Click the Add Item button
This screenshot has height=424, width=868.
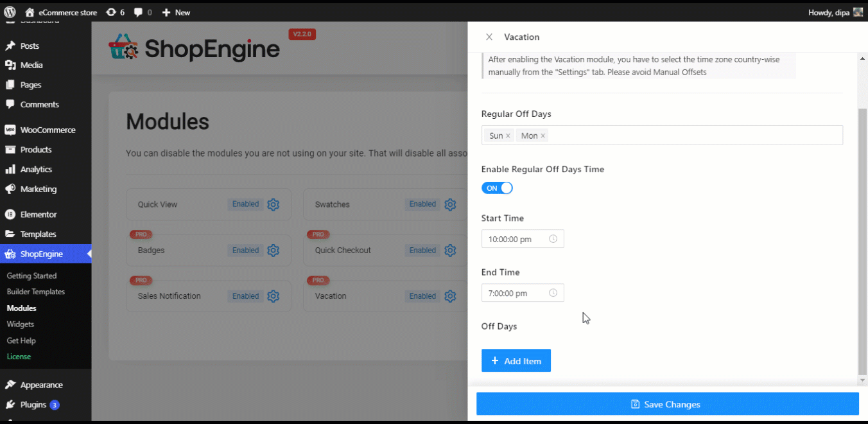tap(516, 361)
